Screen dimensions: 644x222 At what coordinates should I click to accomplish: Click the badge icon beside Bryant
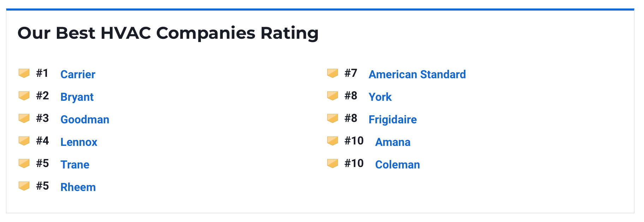(x=24, y=96)
